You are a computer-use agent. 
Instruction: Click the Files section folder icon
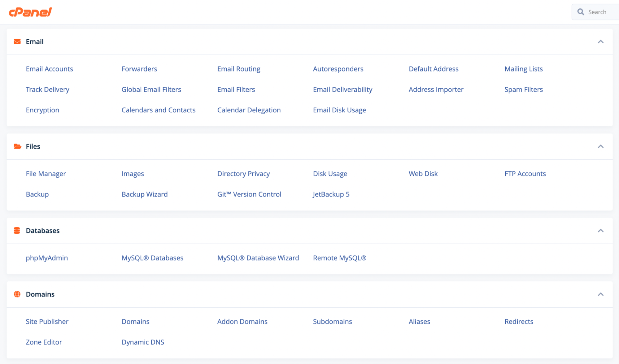tap(17, 146)
